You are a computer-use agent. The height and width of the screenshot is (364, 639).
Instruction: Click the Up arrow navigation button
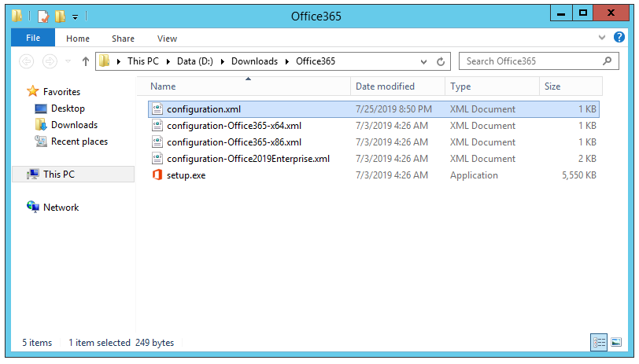pos(86,61)
